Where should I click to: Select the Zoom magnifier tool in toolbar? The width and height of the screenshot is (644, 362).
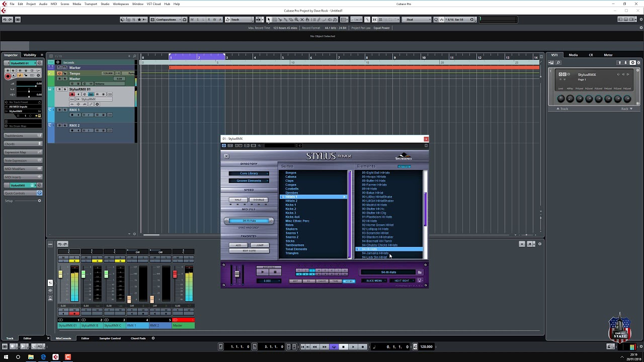point(297,20)
